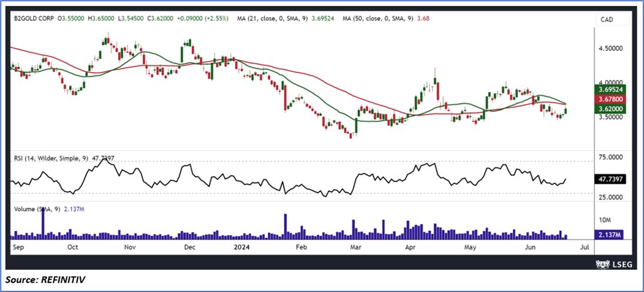
Task: Click the Feb label on time axis
Action: pos(301,248)
